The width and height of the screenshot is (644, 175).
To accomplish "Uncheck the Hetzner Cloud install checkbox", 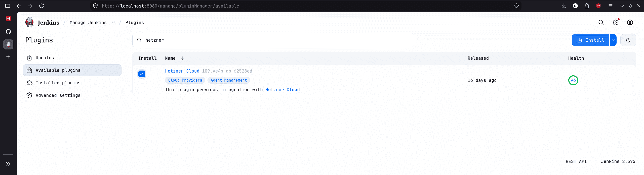I will pyautogui.click(x=142, y=74).
